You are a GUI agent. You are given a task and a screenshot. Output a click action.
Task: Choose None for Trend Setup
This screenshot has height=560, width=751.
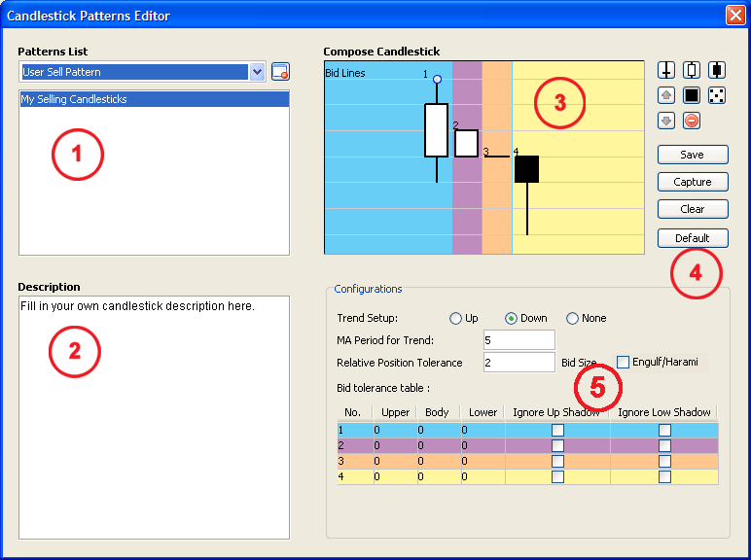572,318
